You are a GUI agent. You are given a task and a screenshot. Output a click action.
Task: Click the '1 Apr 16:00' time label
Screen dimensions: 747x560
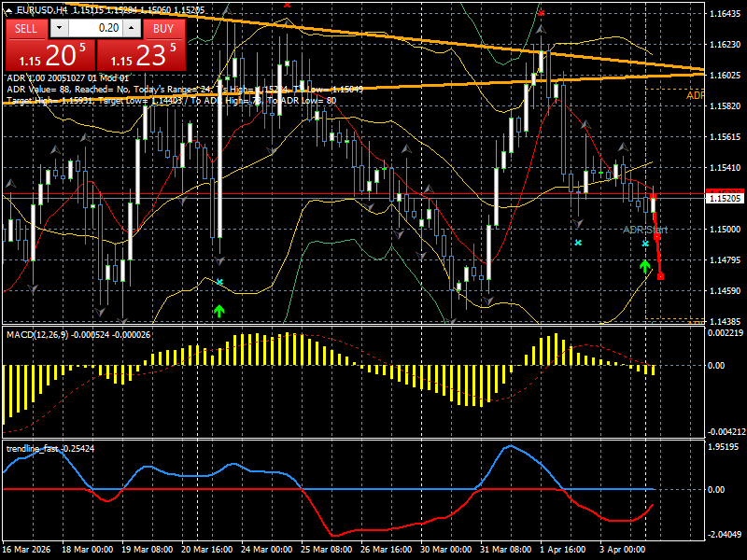563,549
